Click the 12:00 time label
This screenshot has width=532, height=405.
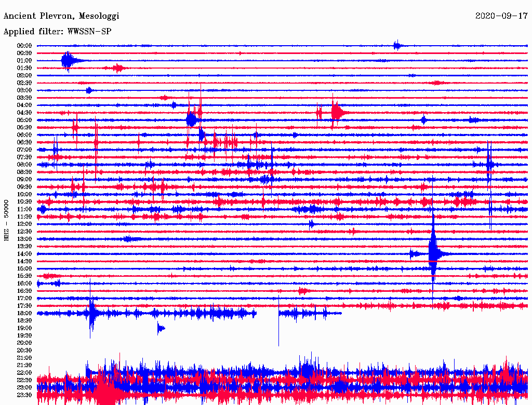(x=24, y=224)
